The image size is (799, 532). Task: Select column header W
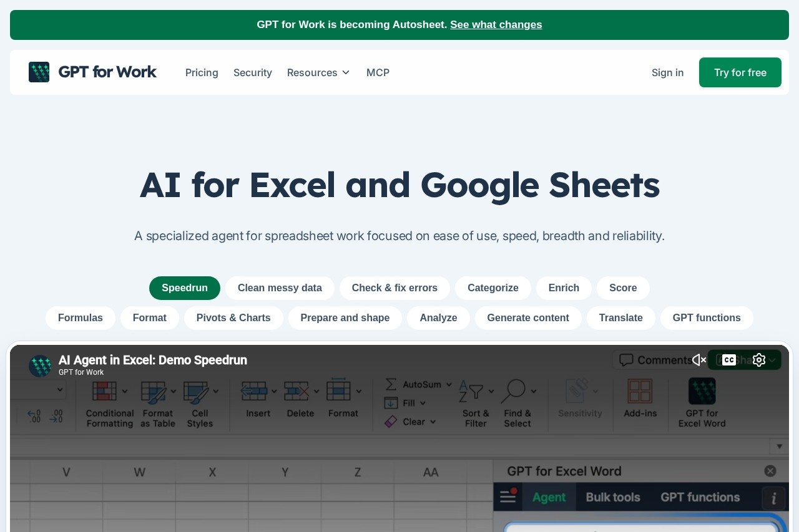140,472
